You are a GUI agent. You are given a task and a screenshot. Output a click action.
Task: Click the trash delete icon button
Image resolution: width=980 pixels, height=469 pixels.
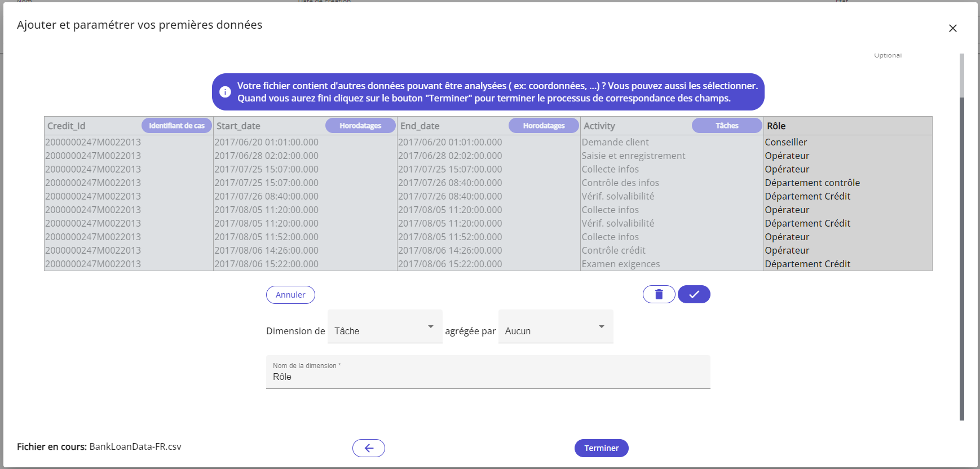[659, 294]
